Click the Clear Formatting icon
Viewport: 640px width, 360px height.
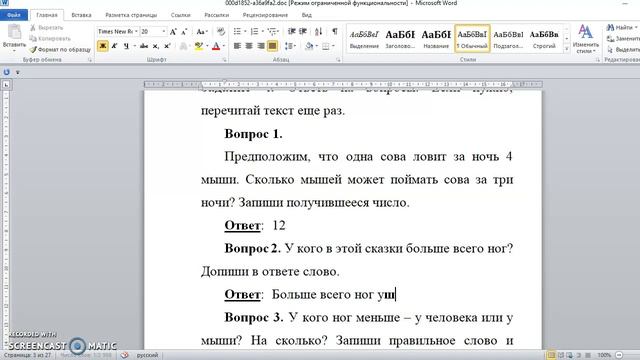pyautogui.click(x=221, y=31)
